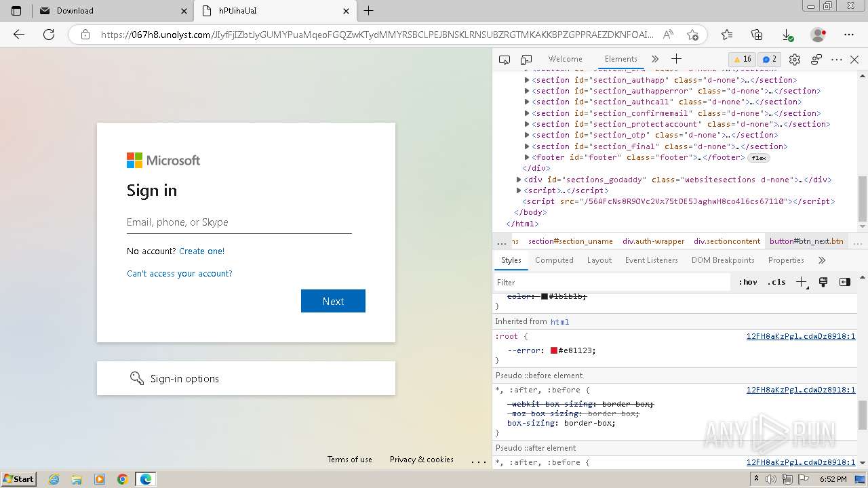
Task: Expand section_authapp node
Action: pyautogui.click(x=527, y=80)
